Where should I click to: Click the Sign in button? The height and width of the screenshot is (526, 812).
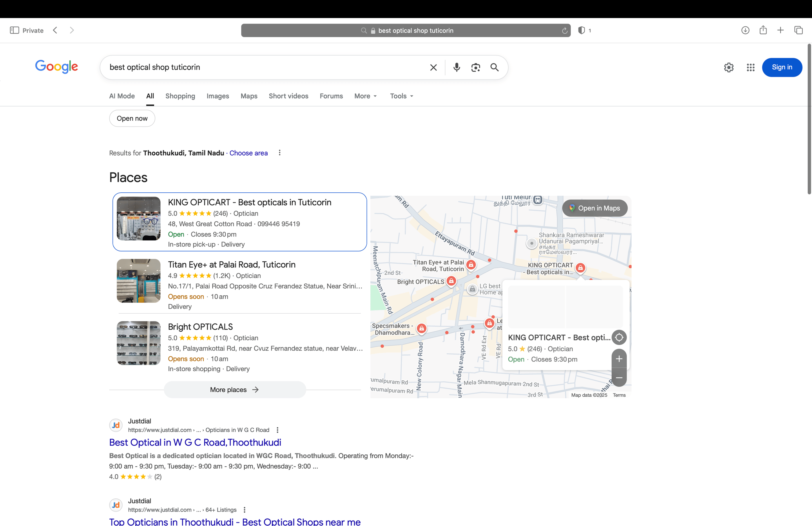coord(782,67)
